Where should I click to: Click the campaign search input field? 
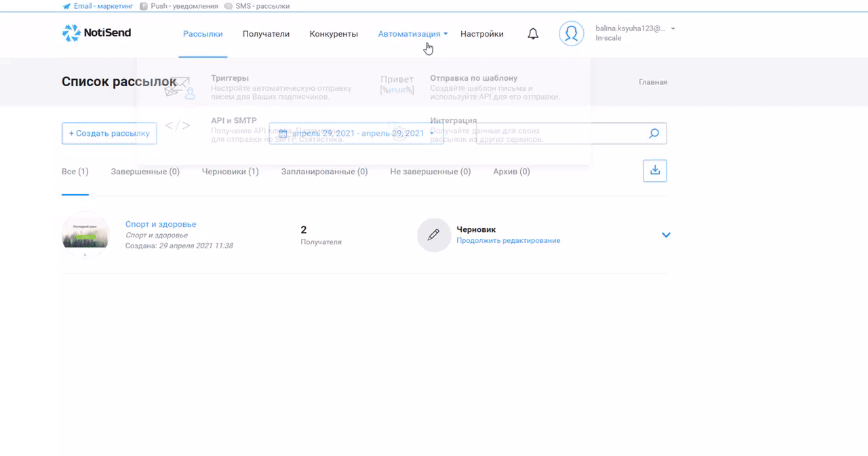click(571, 134)
